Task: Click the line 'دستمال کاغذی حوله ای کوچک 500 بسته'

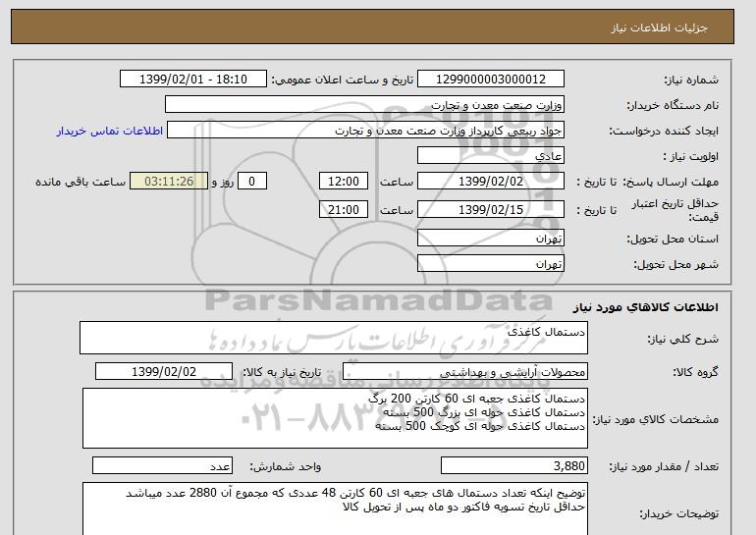Action: 480,426
